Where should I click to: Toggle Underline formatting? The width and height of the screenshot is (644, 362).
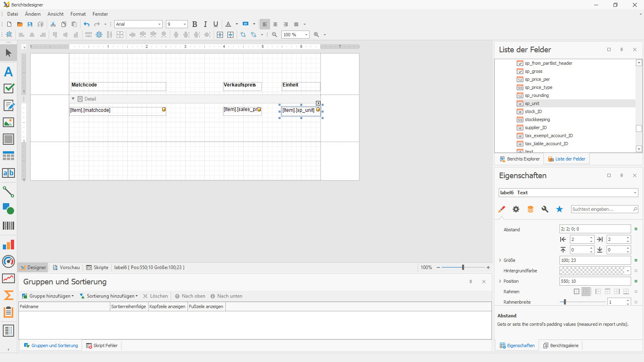click(216, 24)
